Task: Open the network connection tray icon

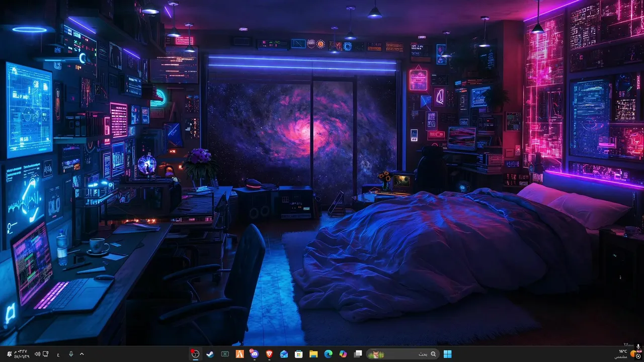Action: (46, 354)
